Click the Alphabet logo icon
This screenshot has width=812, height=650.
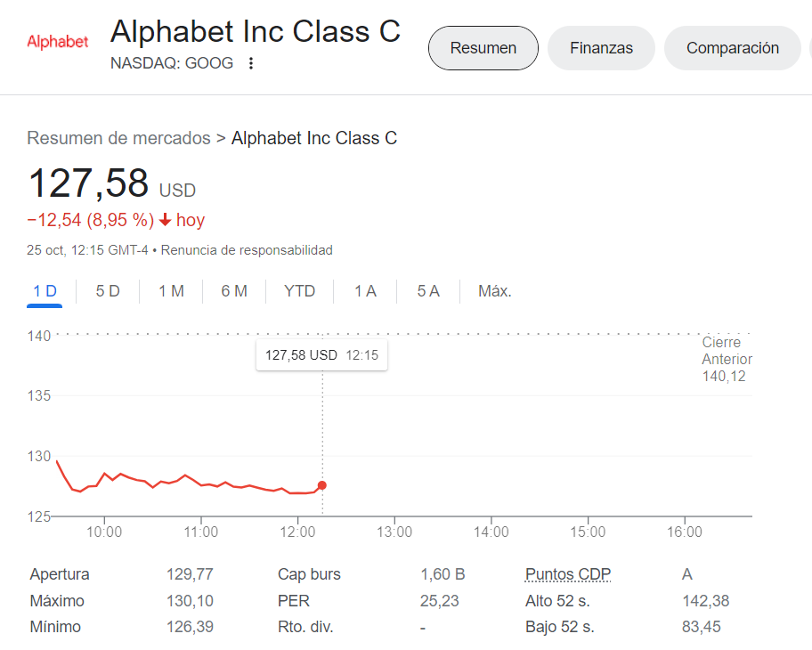58,42
